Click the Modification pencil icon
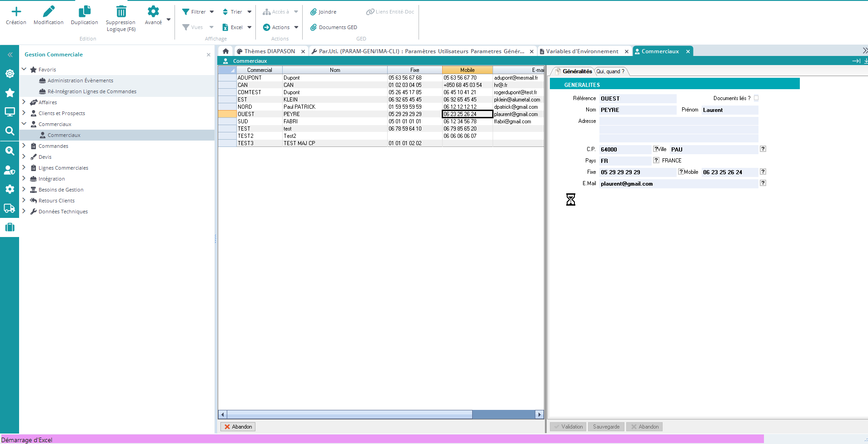868x444 pixels. point(49,12)
